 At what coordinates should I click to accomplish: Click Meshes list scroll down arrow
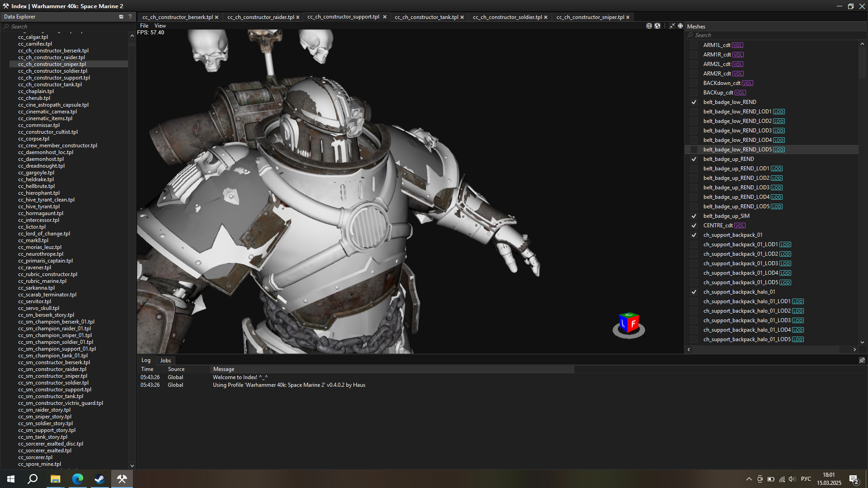862,343
